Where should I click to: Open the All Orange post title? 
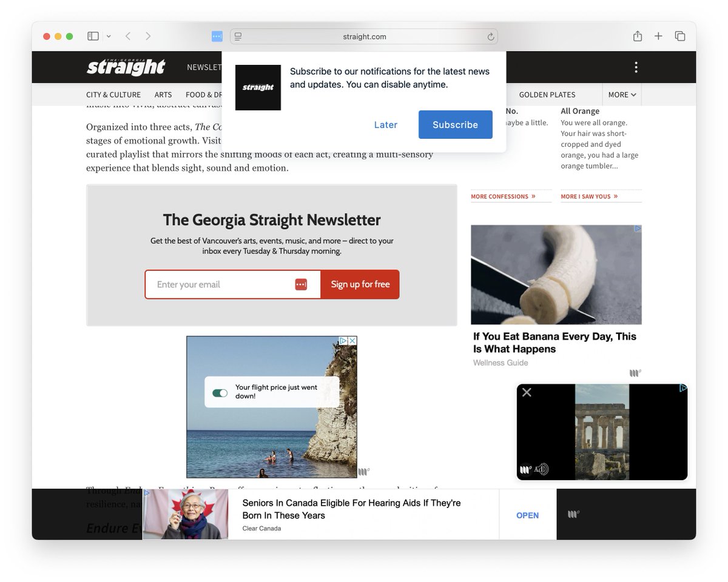point(580,111)
